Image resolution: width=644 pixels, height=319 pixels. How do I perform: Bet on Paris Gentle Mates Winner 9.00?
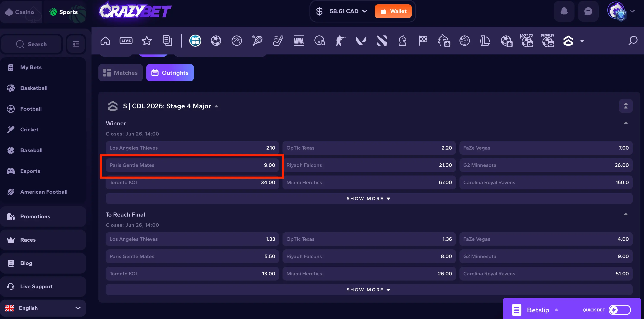[x=192, y=165]
